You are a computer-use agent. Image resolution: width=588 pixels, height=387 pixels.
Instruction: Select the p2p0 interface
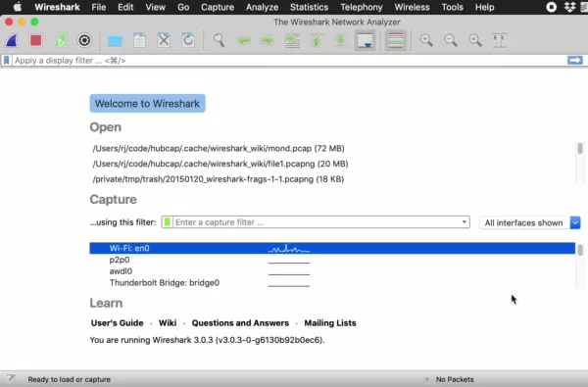[332, 260]
